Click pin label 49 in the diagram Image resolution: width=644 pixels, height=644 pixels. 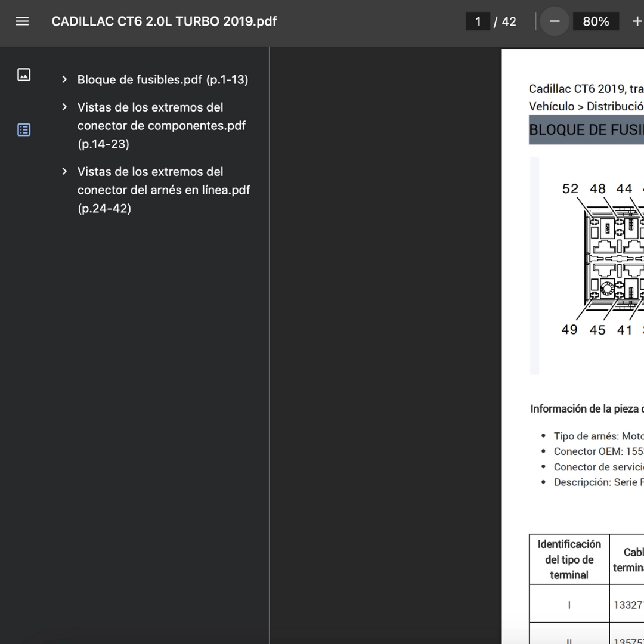pyautogui.click(x=569, y=329)
